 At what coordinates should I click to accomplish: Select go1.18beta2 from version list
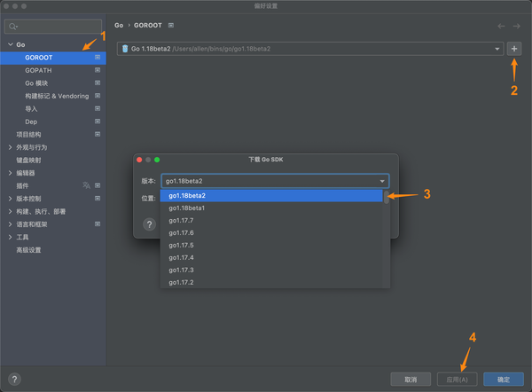[271, 195]
